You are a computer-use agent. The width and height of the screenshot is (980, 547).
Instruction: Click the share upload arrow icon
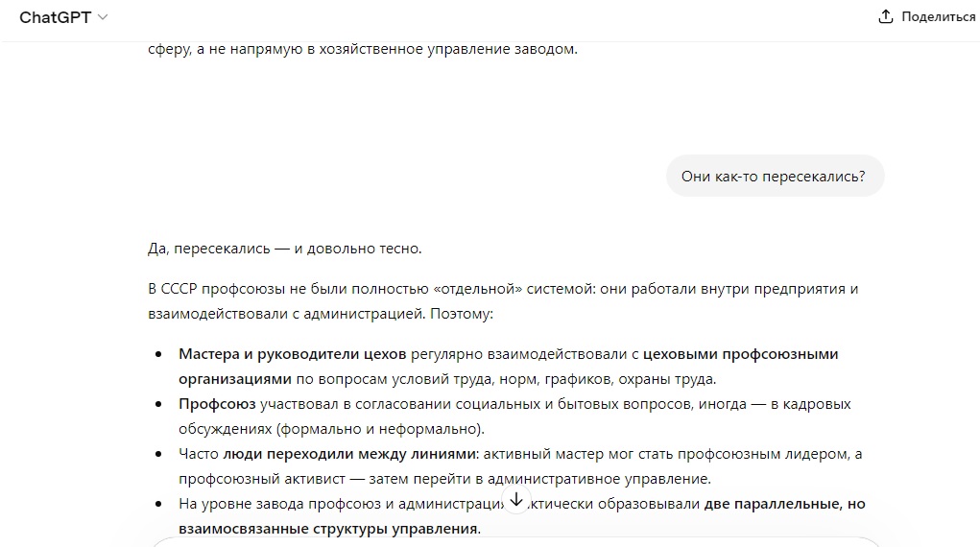pos(885,17)
